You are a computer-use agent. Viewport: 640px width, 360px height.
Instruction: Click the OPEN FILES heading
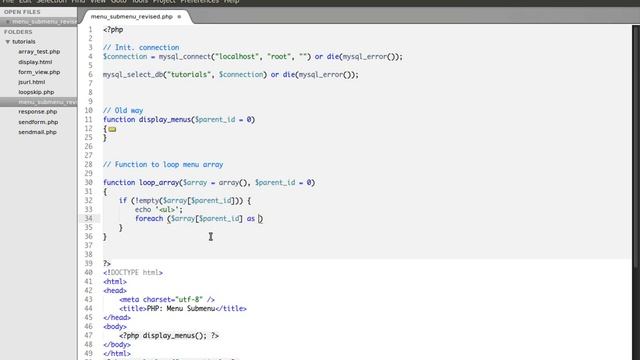[22, 12]
